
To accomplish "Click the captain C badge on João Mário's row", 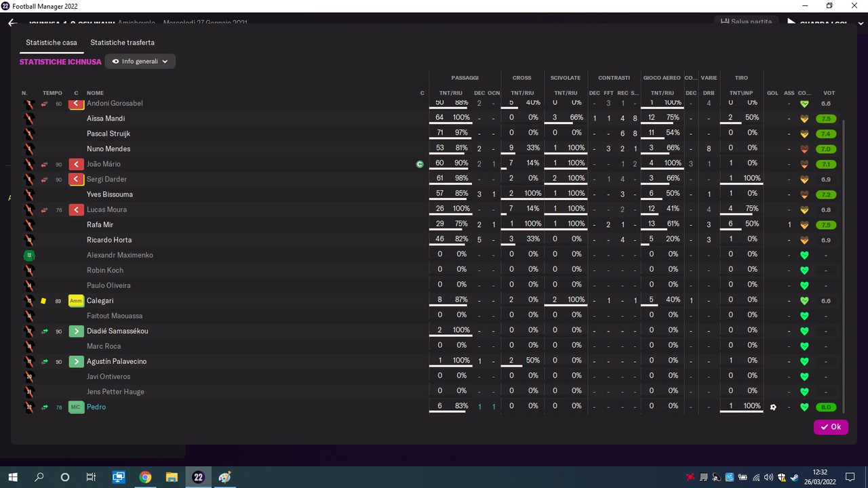I will click(x=420, y=164).
